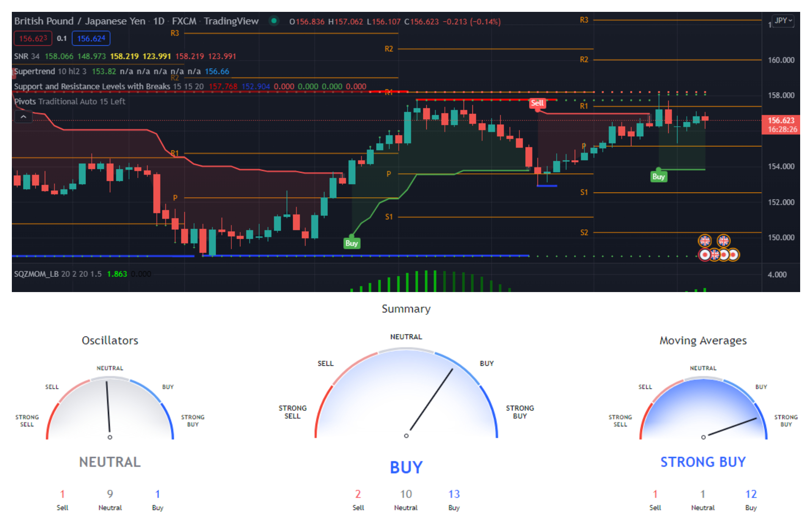Click the Oscillators gauge needle dial
The width and height of the screenshot is (812, 527).
click(110, 408)
